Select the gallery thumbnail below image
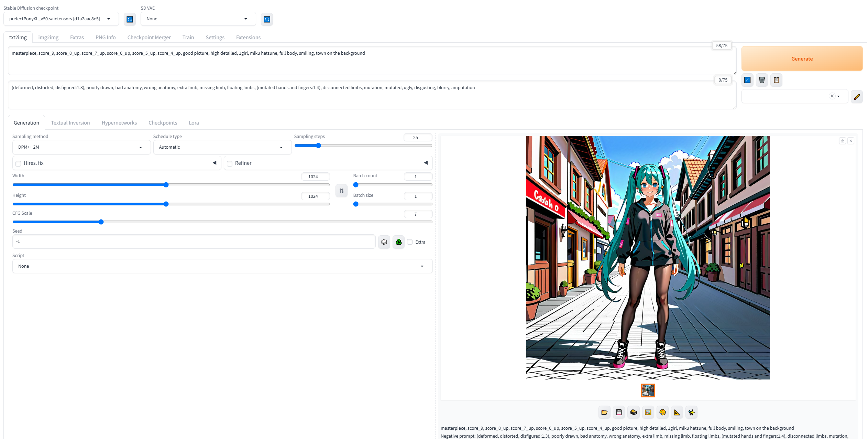The width and height of the screenshot is (868, 439). click(x=648, y=390)
